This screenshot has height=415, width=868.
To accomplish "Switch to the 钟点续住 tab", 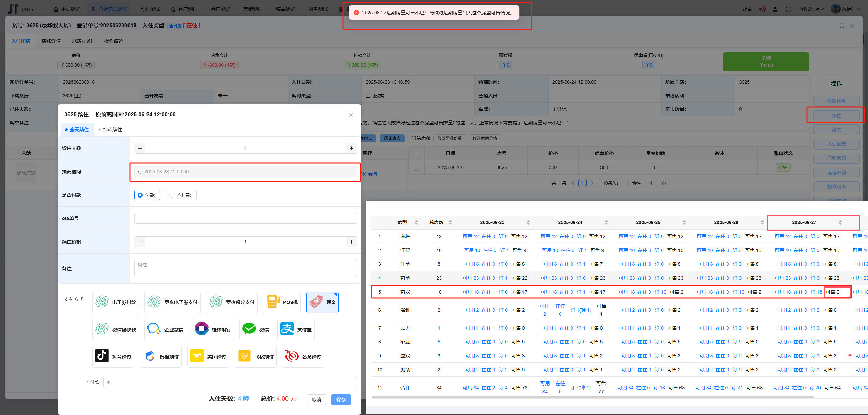I will [110, 130].
